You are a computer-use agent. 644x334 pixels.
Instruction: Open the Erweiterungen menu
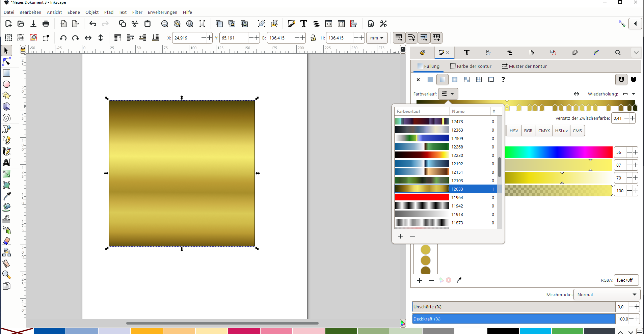[x=162, y=12]
